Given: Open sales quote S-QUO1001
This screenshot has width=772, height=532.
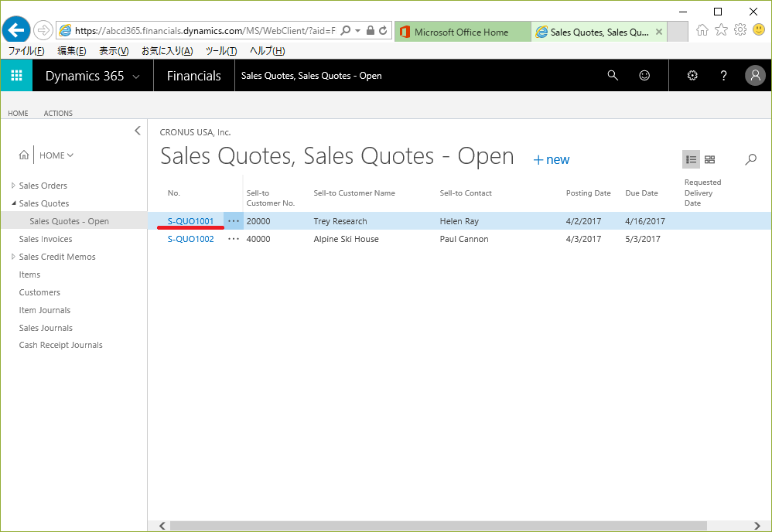Looking at the screenshot, I should coord(190,221).
